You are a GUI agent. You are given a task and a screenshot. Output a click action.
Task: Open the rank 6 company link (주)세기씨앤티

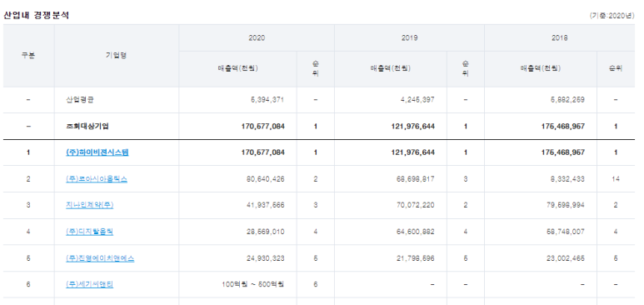pos(89,284)
